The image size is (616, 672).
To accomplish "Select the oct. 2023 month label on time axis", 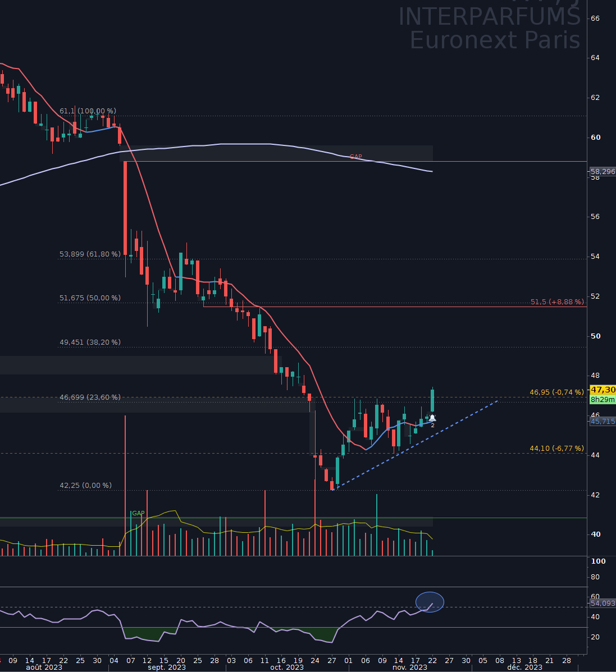I will pos(287,668).
